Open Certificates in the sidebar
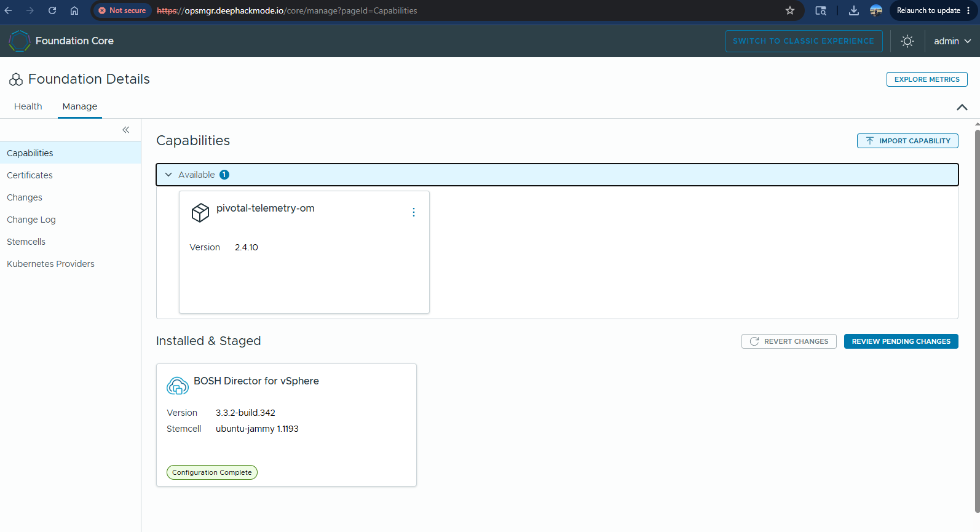980x532 pixels. pyautogui.click(x=70, y=175)
